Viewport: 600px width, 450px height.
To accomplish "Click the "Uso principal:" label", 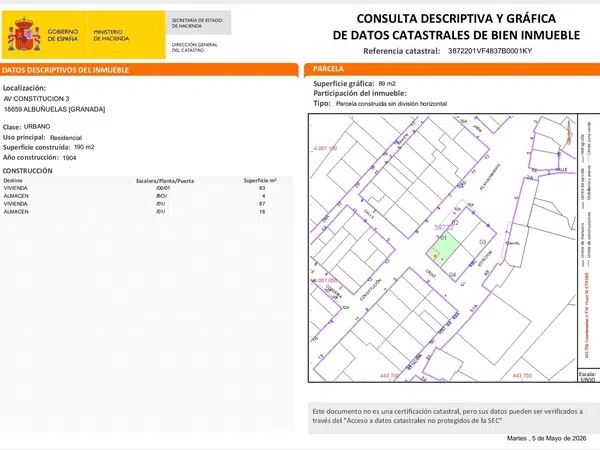I will (24, 137).
